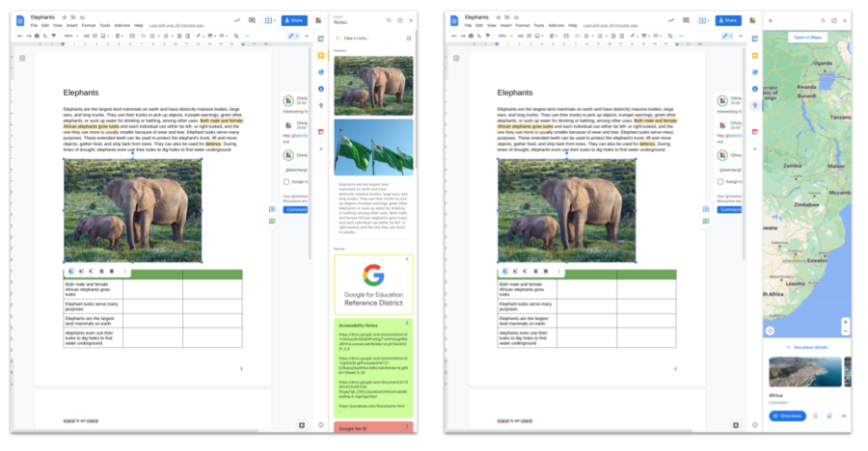Recenter the map with the location icon
868x451 pixels.
coord(770,331)
